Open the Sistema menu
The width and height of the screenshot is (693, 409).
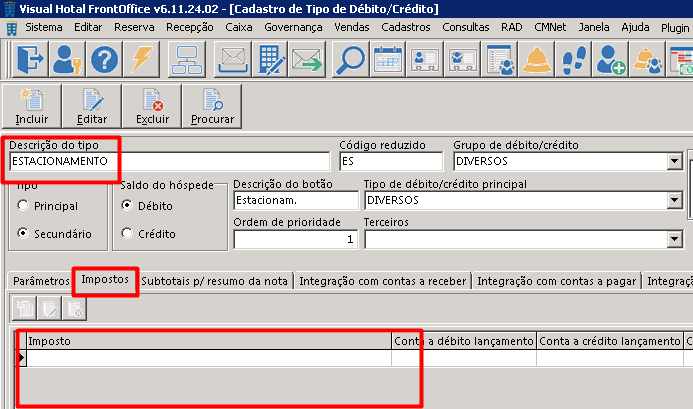point(44,27)
